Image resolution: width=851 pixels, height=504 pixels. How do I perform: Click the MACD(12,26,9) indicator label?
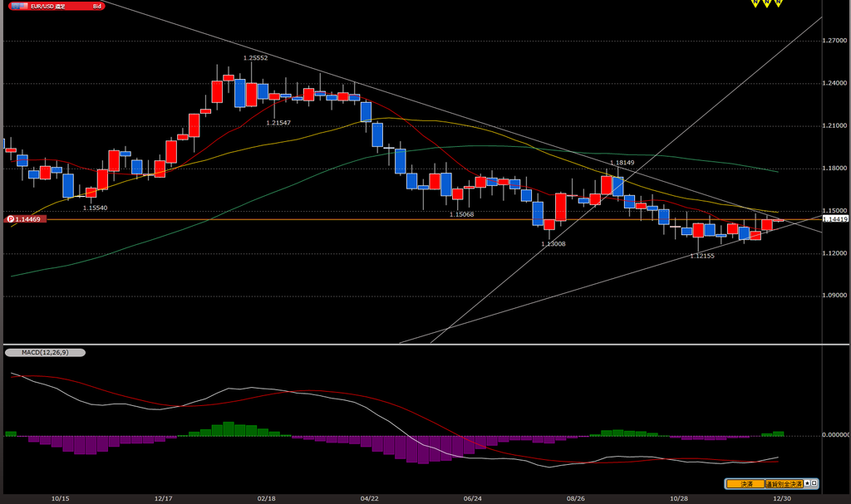click(45, 353)
